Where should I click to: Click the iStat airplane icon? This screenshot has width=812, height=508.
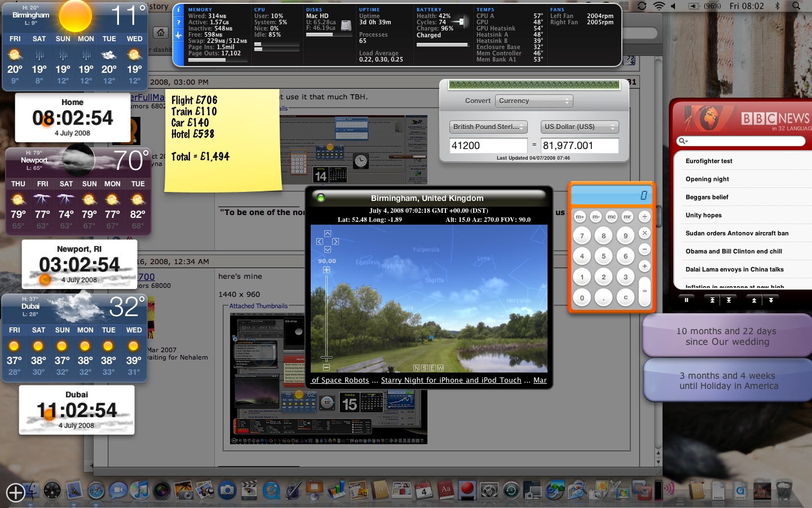(179, 35)
